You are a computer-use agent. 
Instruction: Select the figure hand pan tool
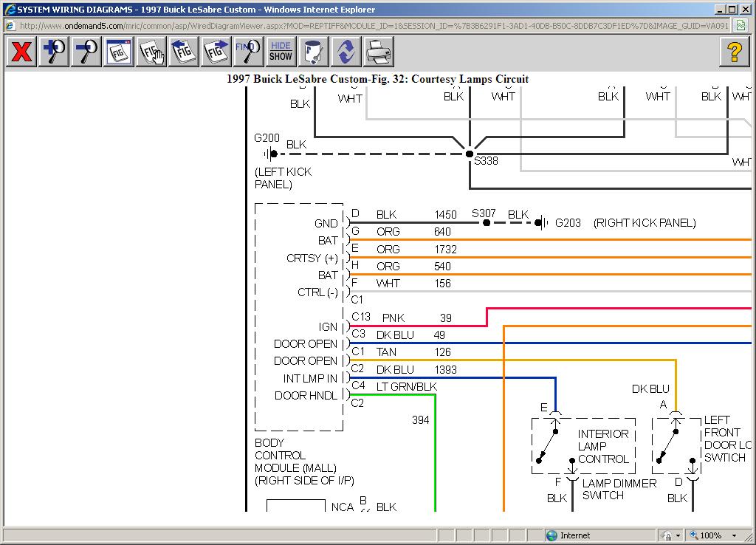(x=151, y=52)
